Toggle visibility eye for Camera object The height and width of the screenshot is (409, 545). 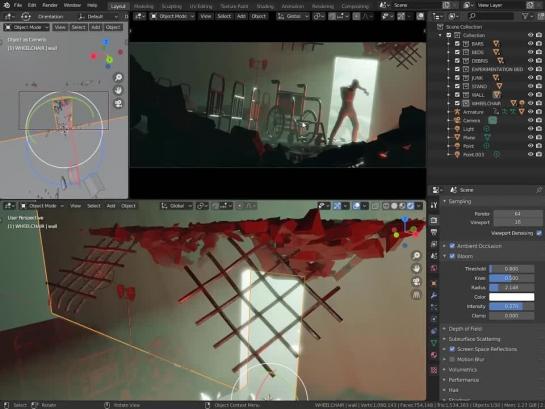(x=530, y=120)
